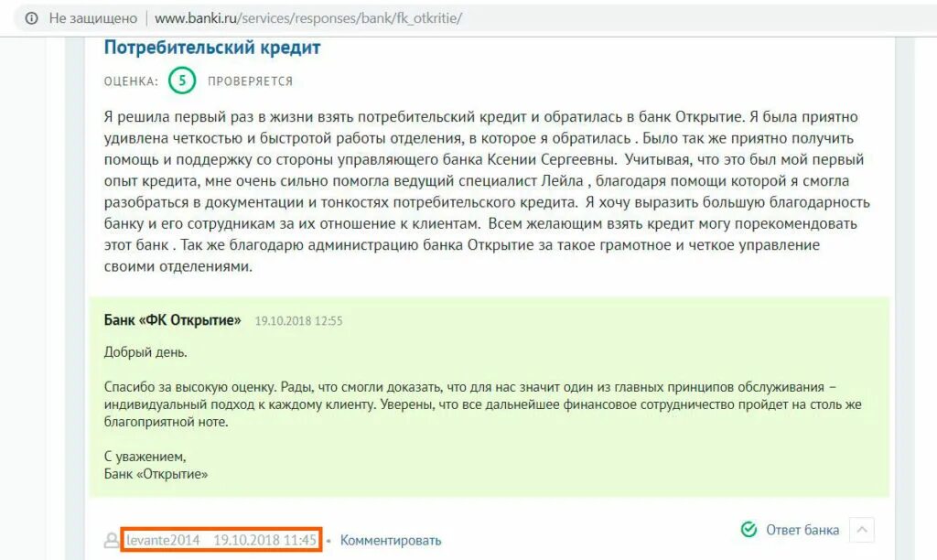Click the 'ПРОВЕРЯЕТСЯ' status label
Screen dimensions: 937x560
[251, 81]
